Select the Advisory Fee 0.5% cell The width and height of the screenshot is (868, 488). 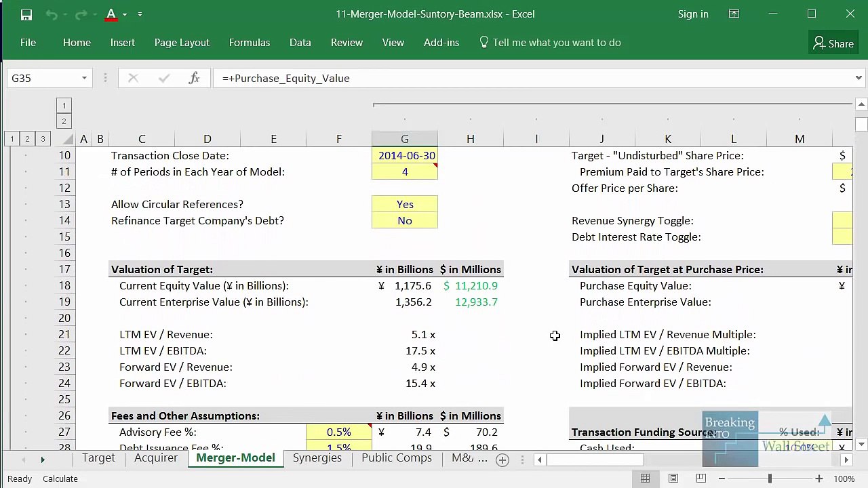pos(339,432)
